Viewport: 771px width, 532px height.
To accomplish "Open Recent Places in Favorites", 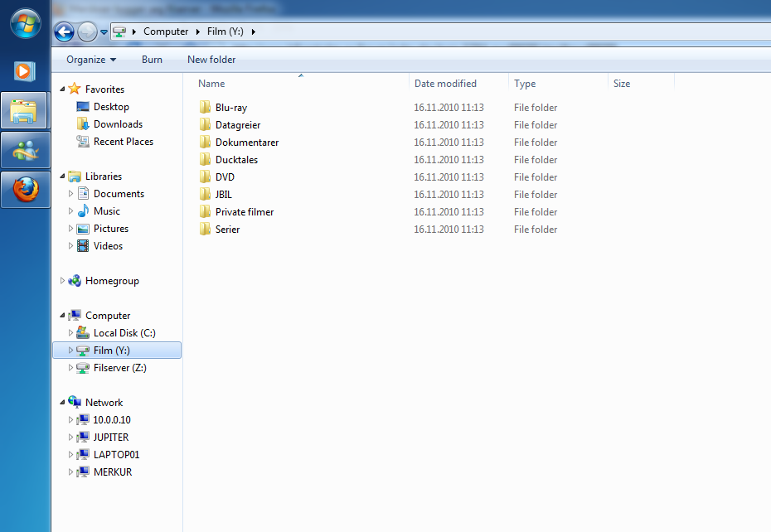I will pyautogui.click(x=124, y=142).
